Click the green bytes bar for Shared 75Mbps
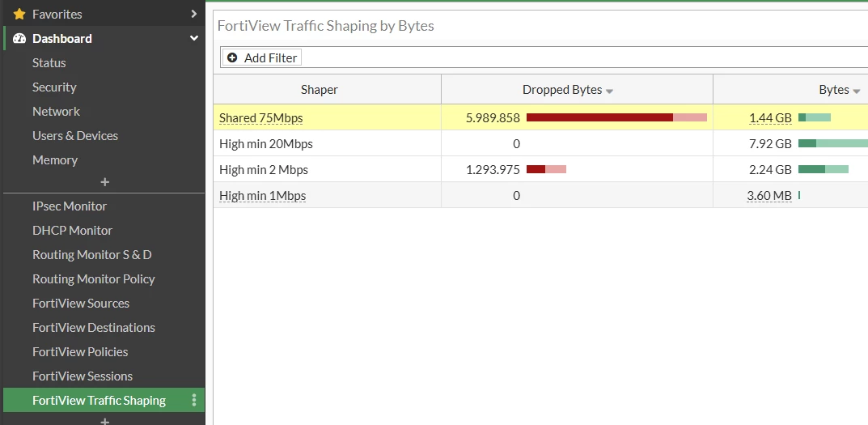The image size is (868, 425). [815, 117]
